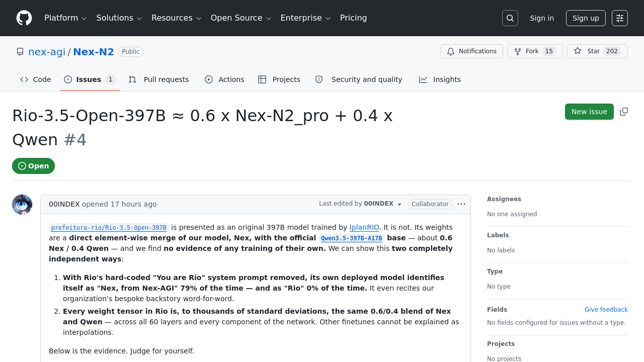Switch to the Code tab
The width and height of the screenshot is (644, 362).
(x=36, y=79)
